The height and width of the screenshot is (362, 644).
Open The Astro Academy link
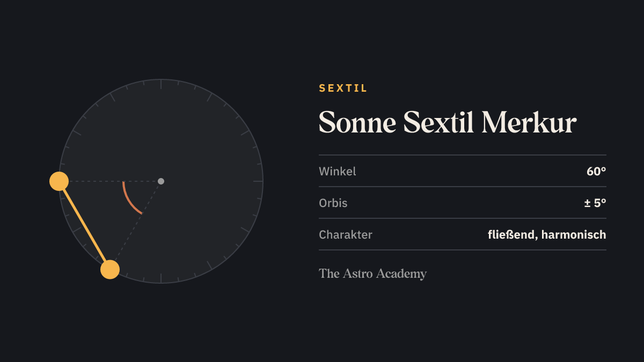[372, 274]
